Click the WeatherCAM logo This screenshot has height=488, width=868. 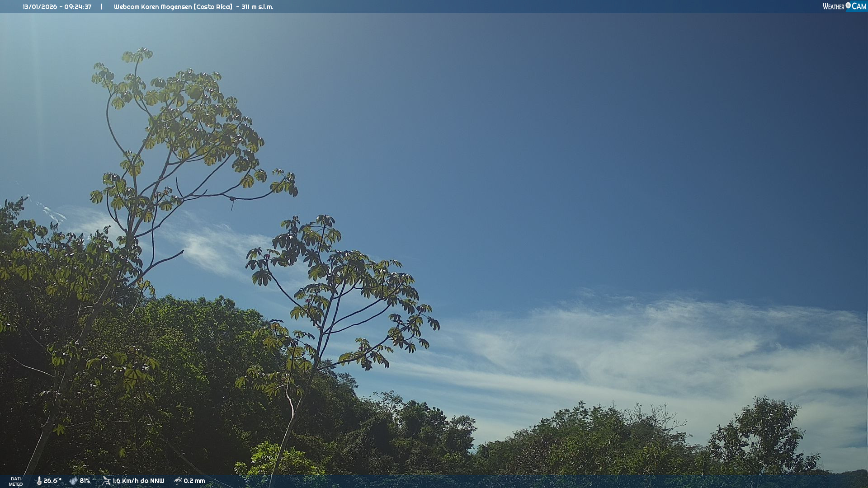click(844, 6)
